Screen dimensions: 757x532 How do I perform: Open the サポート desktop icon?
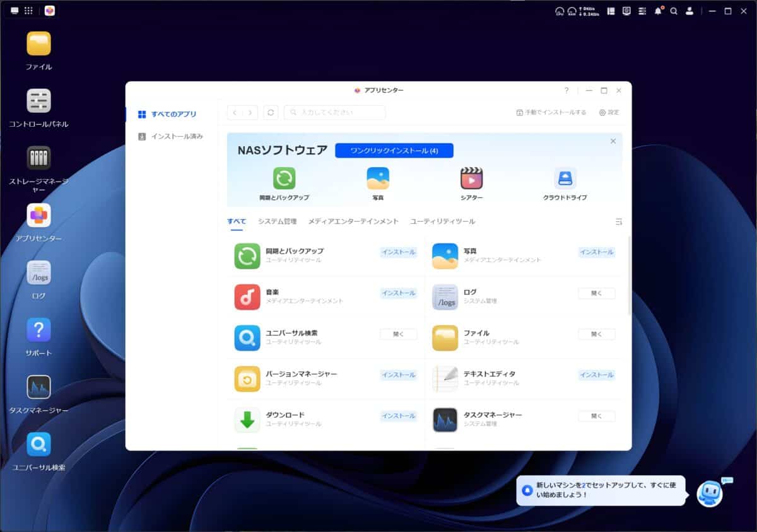[38, 330]
